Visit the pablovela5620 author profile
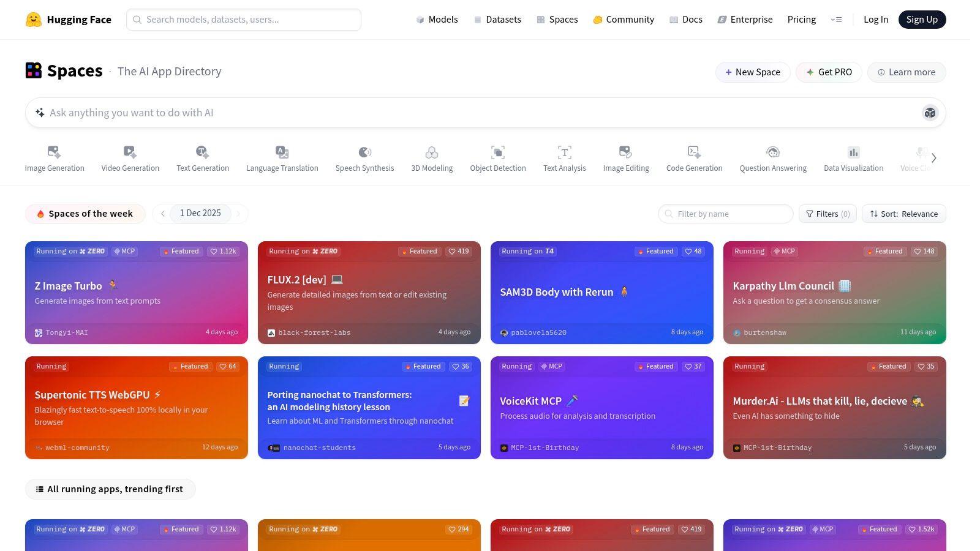 point(533,332)
